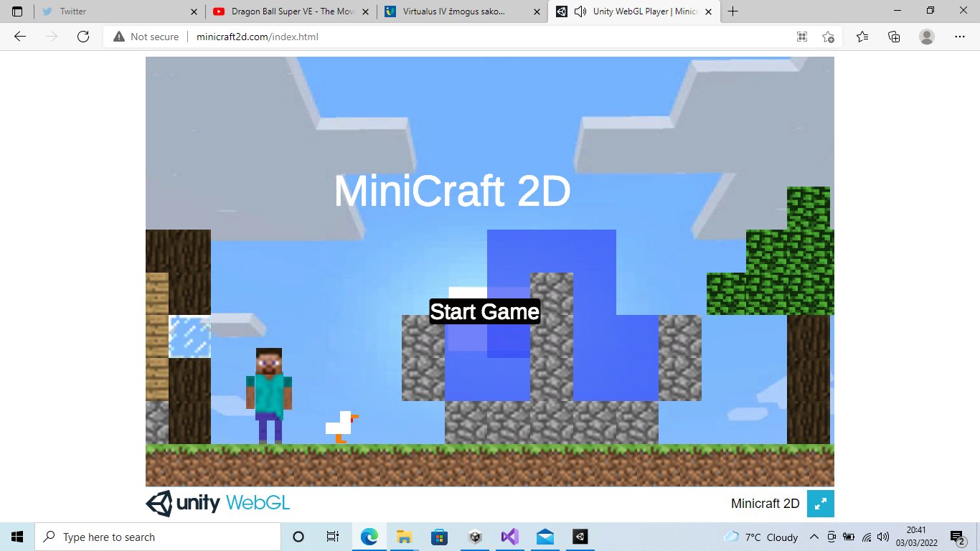Open Cortana circle icon on taskbar

click(x=298, y=537)
